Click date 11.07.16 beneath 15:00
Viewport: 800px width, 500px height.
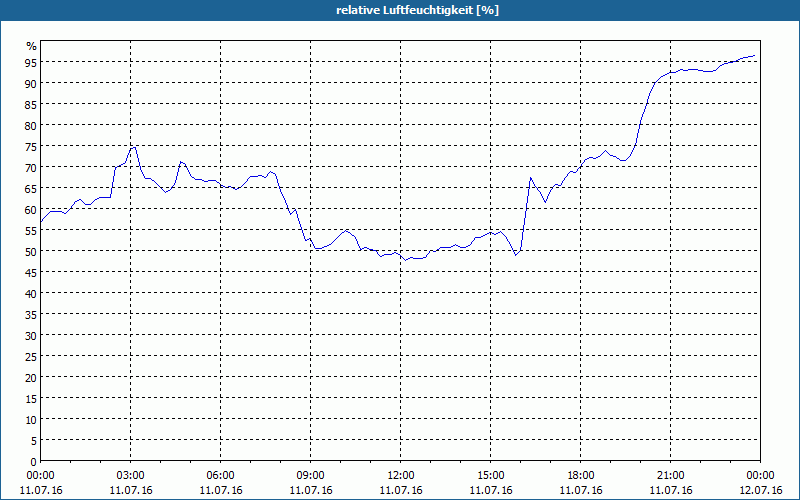491,490
